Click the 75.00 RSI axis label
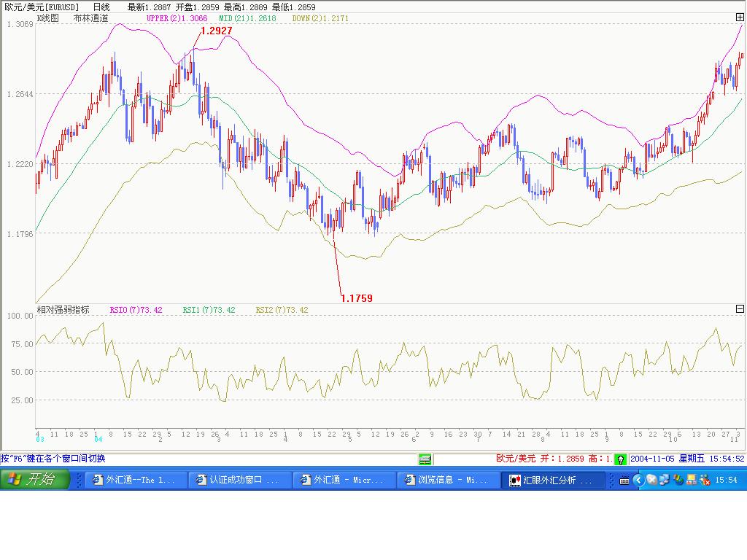 point(23,344)
